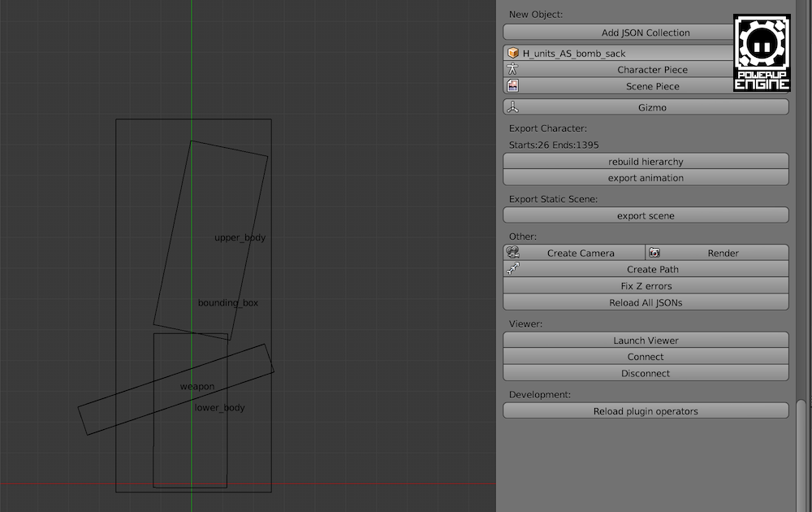
Task: Create a Gizmo object
Action: coord(646,107)
